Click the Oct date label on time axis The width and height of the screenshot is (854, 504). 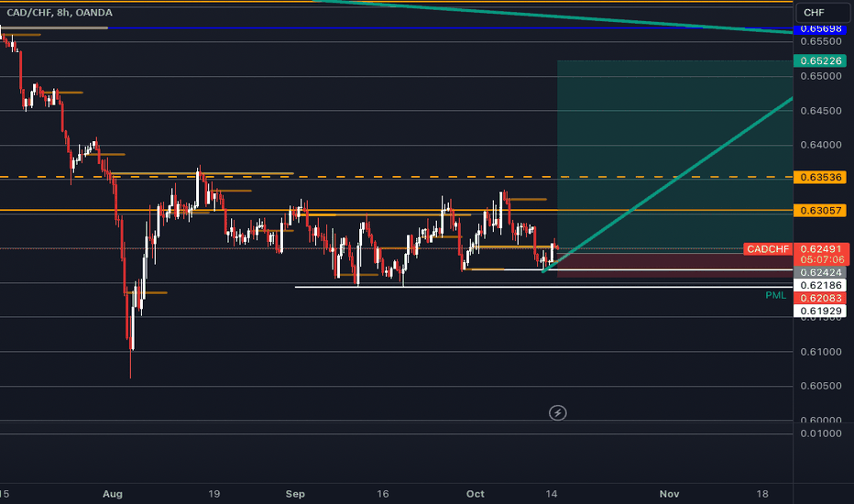tap(475, 494)
